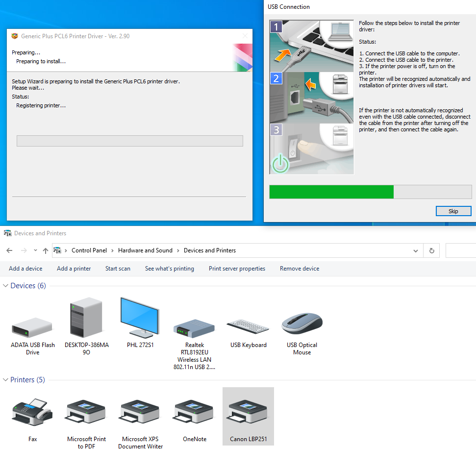
Task: Select the PHL 272S1 monitor device
Action: tap(139, 319)
